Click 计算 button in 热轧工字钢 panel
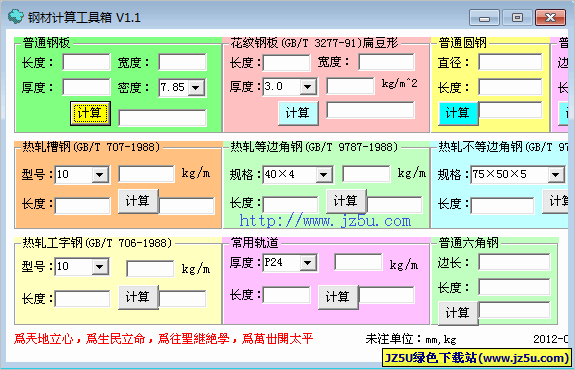Screen dimensions: 575x370 138,297
